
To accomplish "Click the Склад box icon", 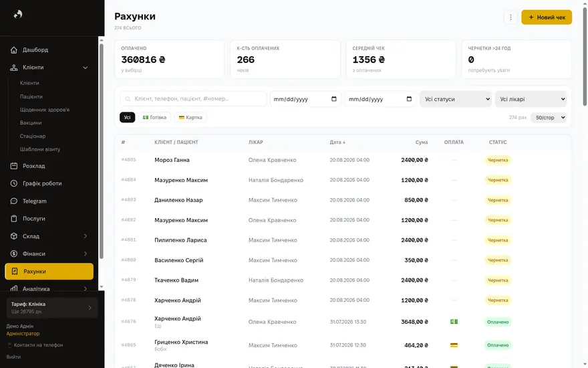I will [14, 236].
